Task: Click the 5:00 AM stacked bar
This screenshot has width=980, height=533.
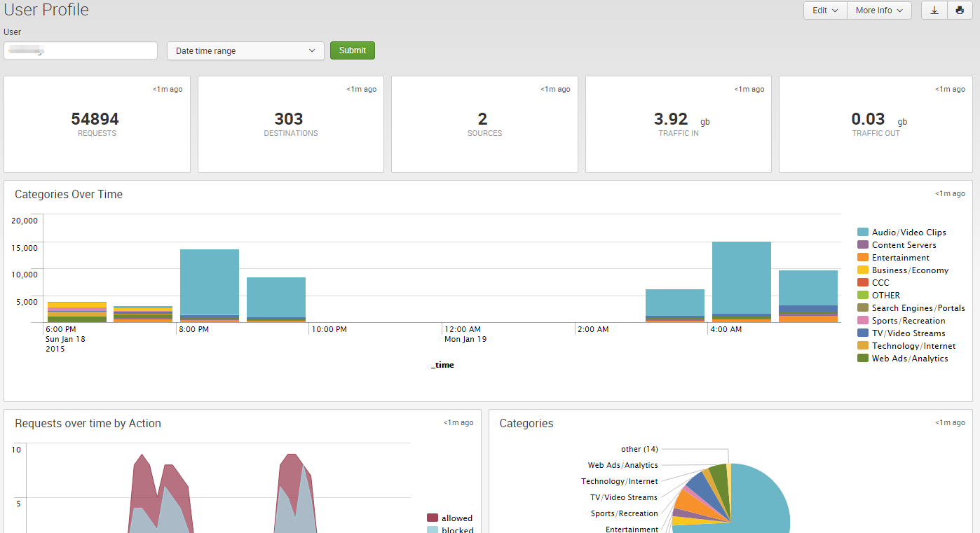Action: [x=808, y=296]
